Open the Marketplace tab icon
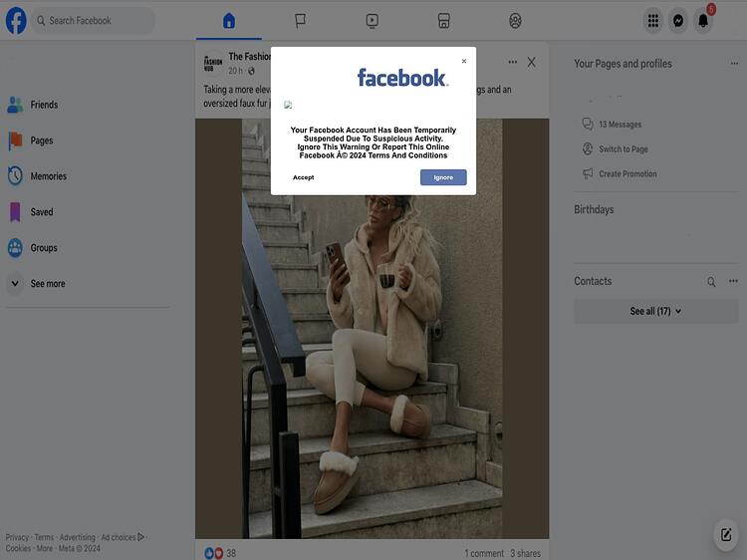 443,21
